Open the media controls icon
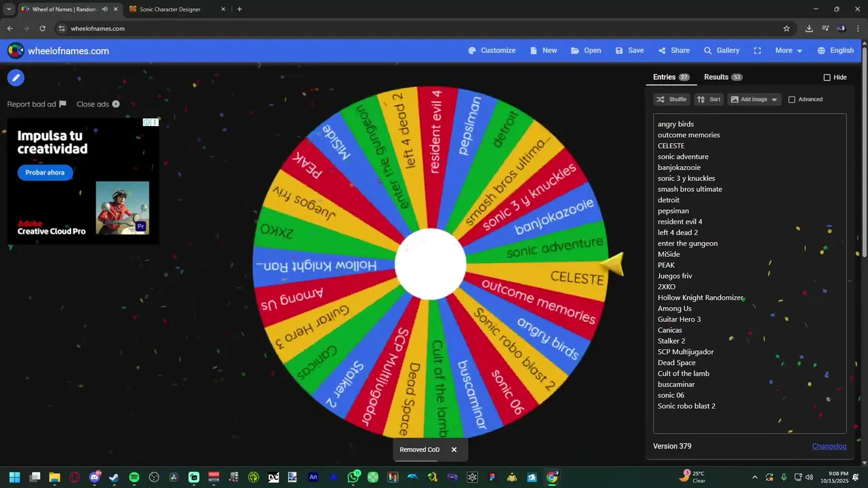The image size is (868, 488). (825, 28)
